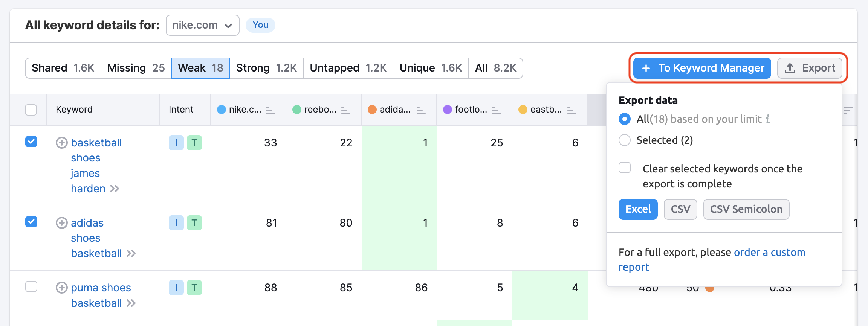
Task: Open the Untapped 1.2K tab
Action: pos(348,68)
